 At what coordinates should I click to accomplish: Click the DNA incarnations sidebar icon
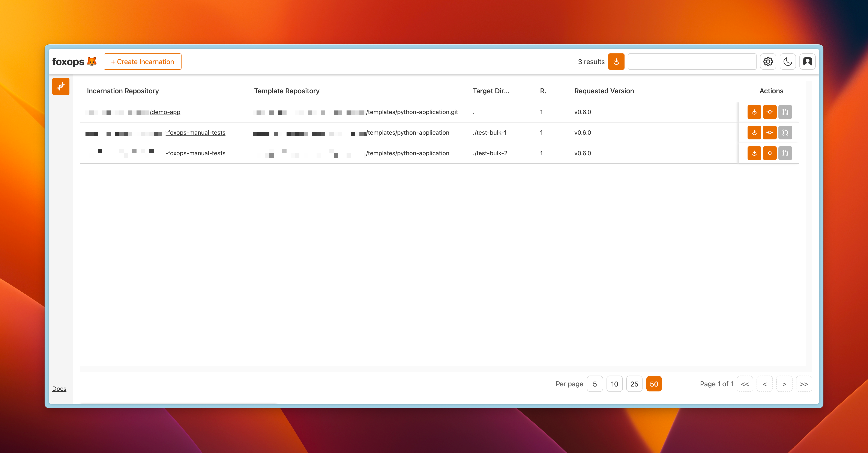point(61,86)
